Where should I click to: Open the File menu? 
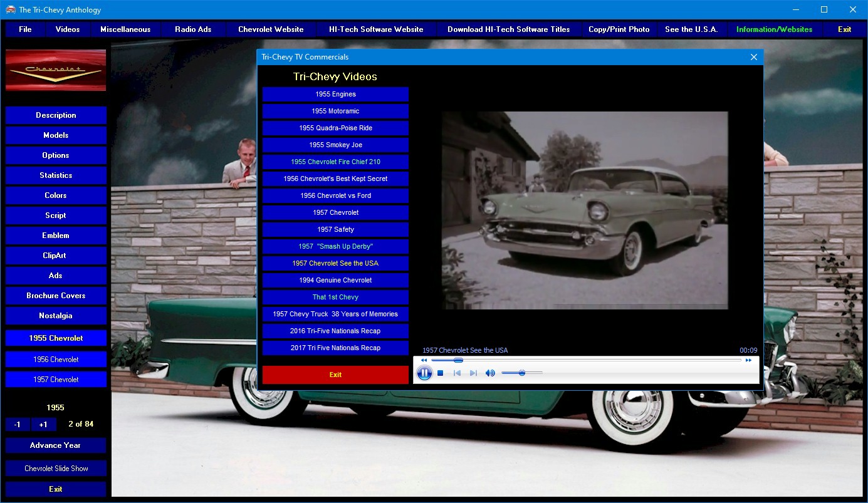tap(26, 29)
